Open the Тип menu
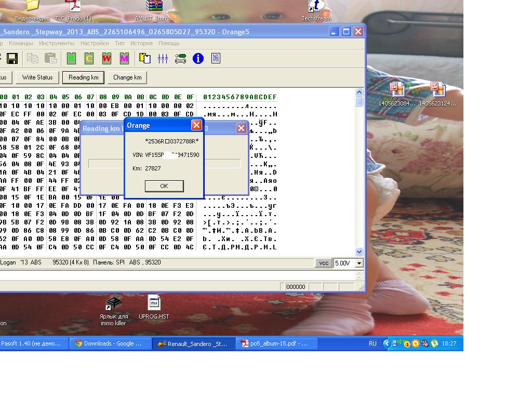The width and height of the screenshot is (532, 399). pos(120,43)
